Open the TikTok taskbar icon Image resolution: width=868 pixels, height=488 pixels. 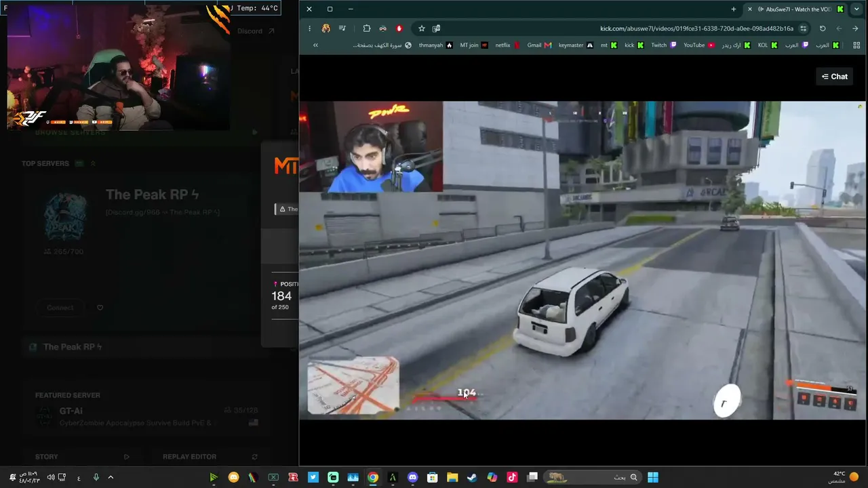click(x=512, y=477)
